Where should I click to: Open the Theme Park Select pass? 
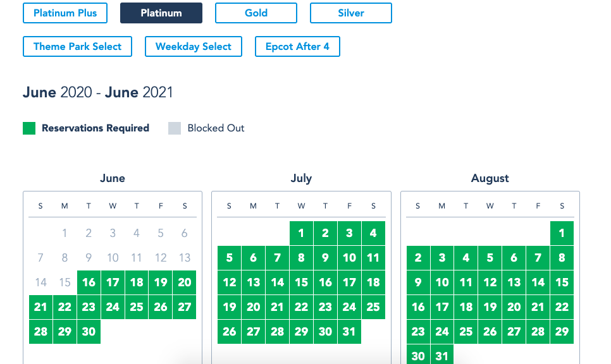click(x=78, y=46)
